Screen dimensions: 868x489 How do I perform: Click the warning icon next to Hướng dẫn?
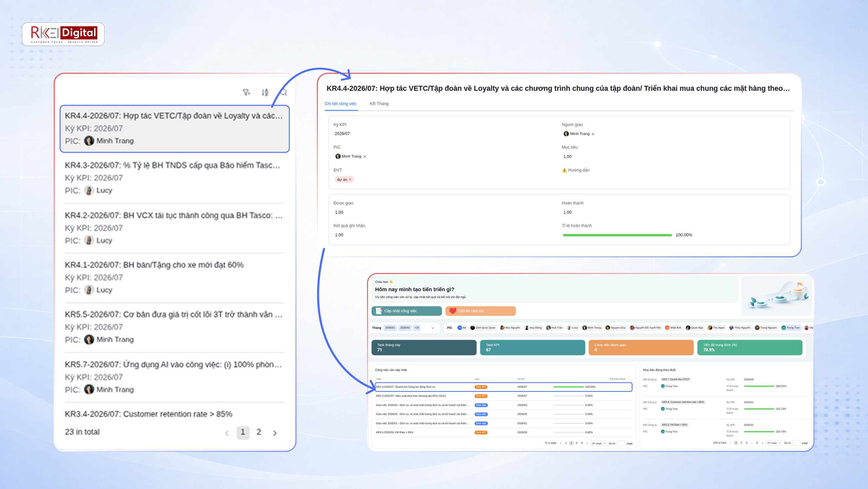(564, 170)
